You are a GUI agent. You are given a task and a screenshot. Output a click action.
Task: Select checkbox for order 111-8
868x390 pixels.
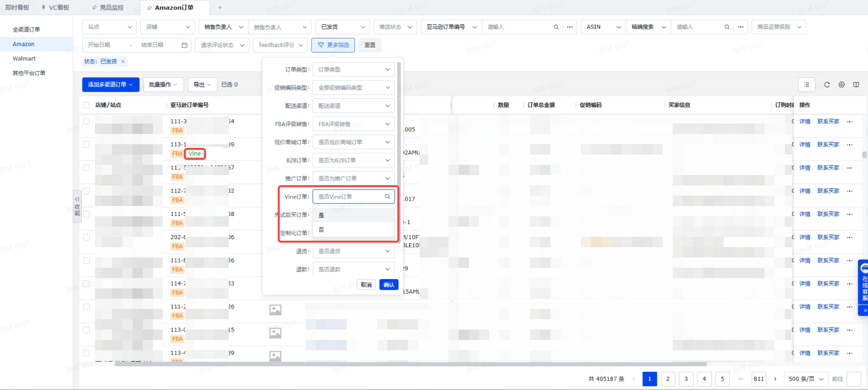pos(86,261)
